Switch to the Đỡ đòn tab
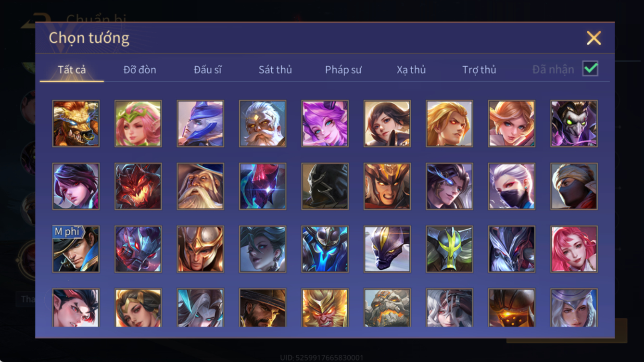This screenshot has height=362, width=644. click(139, 70)
